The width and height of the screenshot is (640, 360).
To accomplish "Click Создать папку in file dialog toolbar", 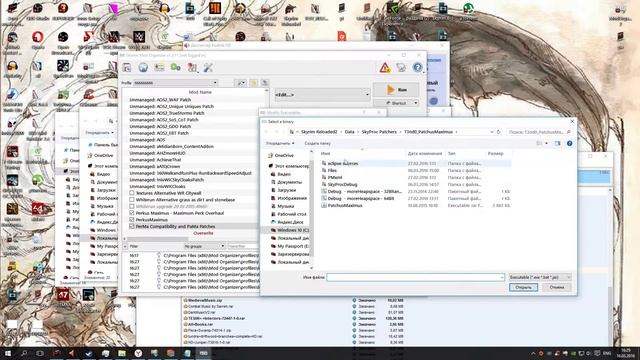I will (x=317, y=143).
